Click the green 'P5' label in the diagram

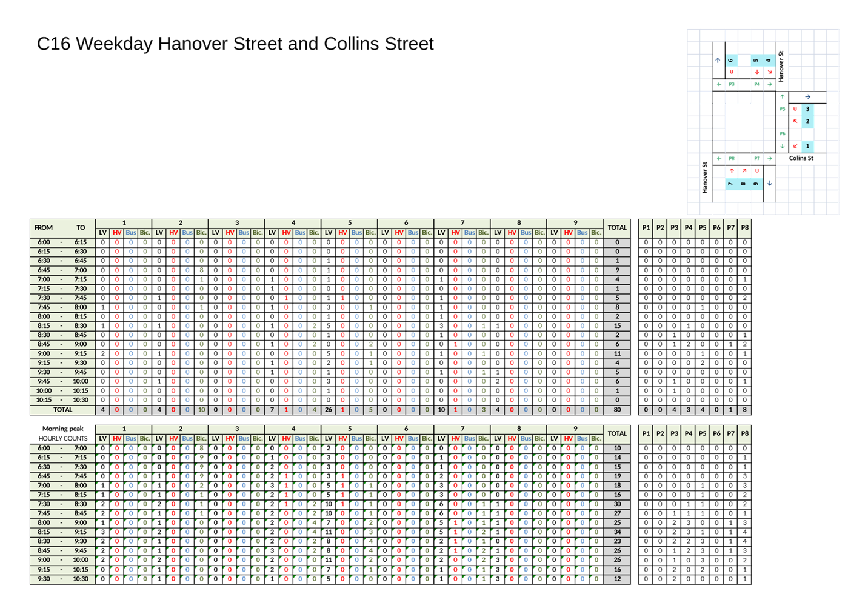click(783, 109)
